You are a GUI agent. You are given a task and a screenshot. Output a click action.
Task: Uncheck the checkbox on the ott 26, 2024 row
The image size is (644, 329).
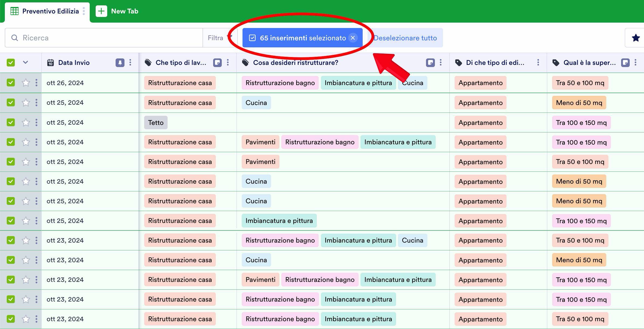[11, 83]
